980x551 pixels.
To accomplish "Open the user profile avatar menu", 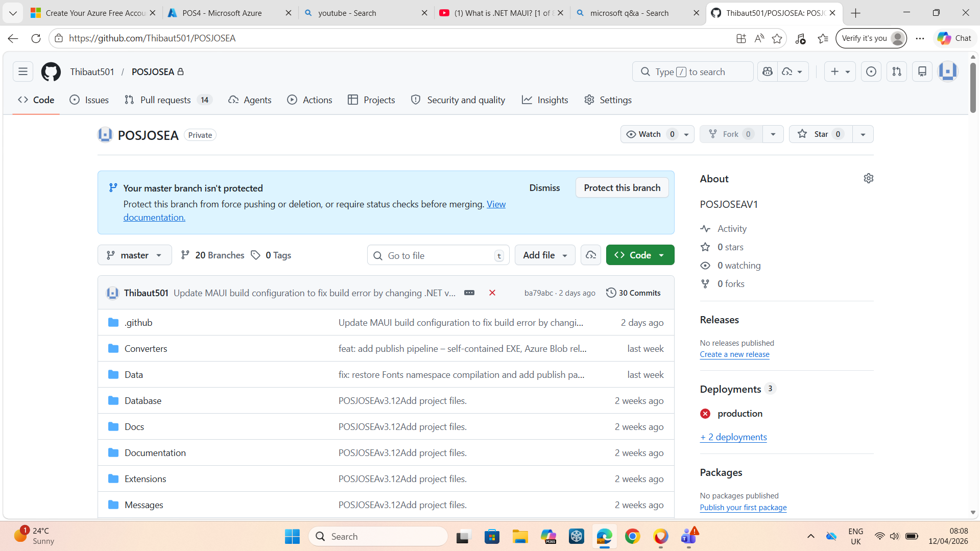I will (948, 72).
